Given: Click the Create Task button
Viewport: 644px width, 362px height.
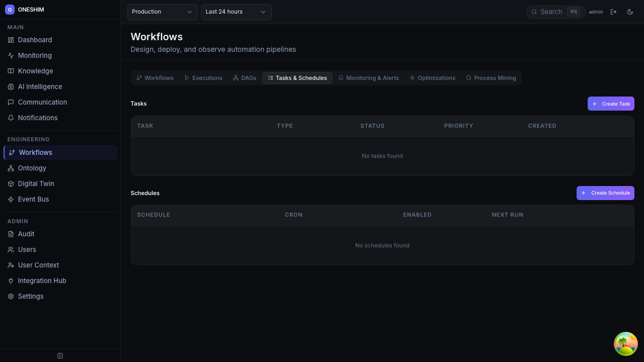Looking at the screenshot, I should point(611,104).
